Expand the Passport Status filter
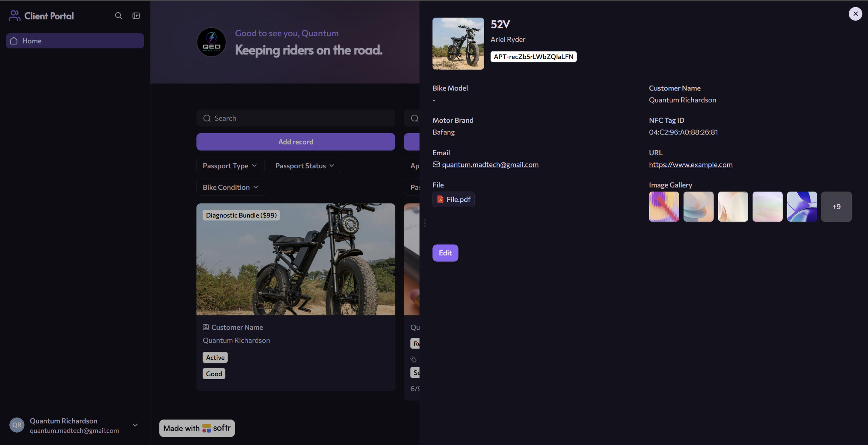The width and height of the screenshot is (868, 445). pyautogui.click(x=305, y=166)
